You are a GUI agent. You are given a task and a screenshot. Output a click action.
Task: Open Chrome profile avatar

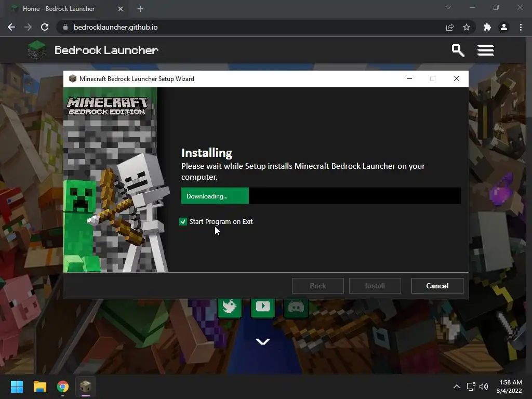point(504,27)
